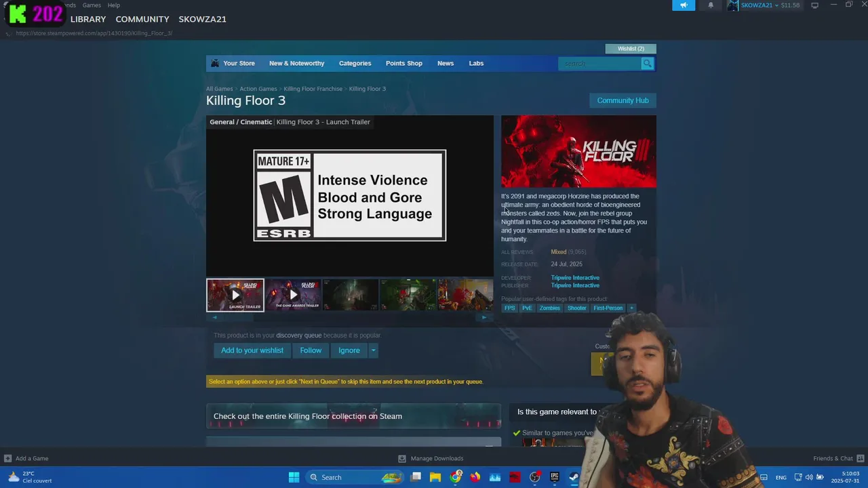Open the Categories menu
This screenshot has height=488, width=868.
pyautogui.click(x=355, y=64)
